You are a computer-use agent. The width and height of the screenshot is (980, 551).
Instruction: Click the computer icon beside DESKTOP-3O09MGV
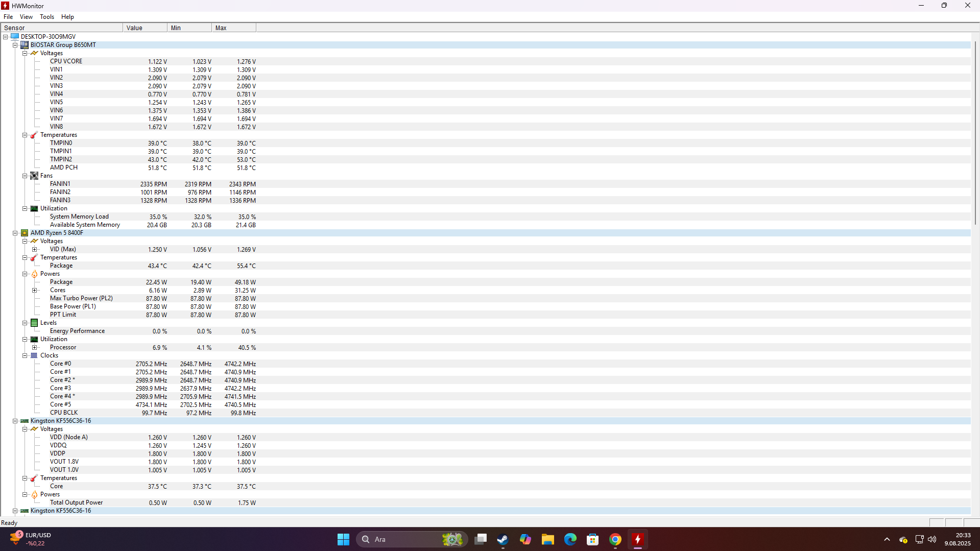click(15, 37)
